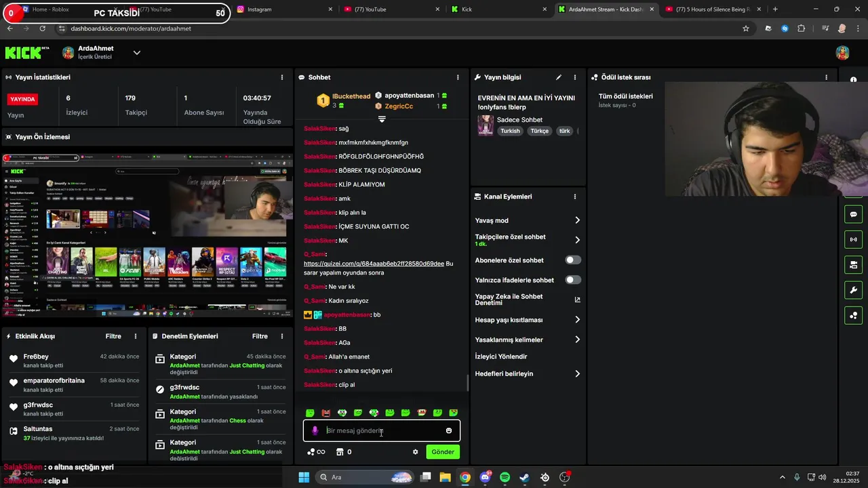The height and width of the screenshot is (488, 868).
Task: Edit stream info with the pencil icon
Action: point(559,77)
